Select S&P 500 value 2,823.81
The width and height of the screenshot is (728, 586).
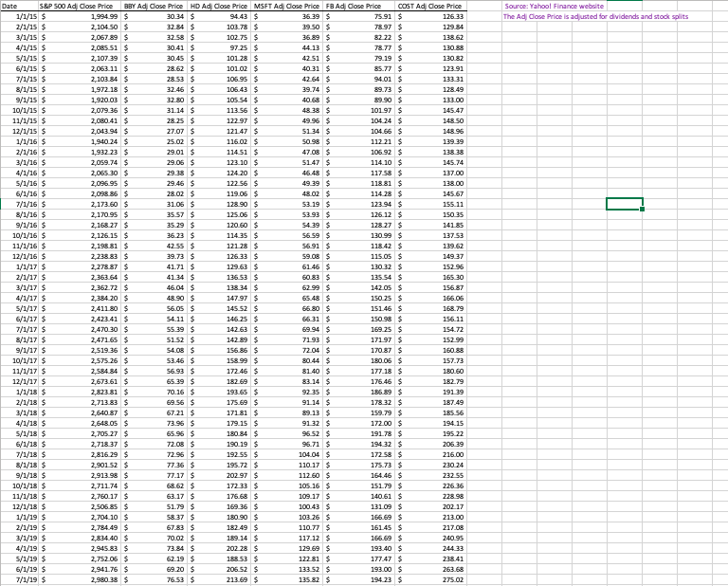pos(80,392)
